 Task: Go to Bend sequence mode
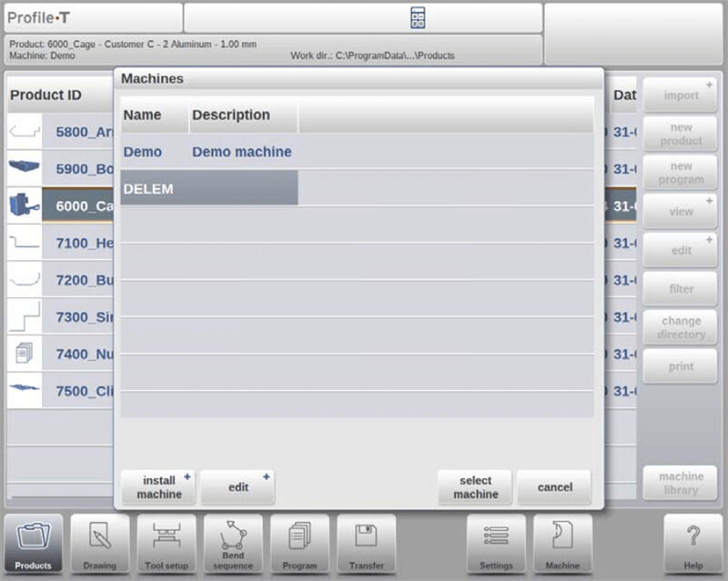tap(233, 544)
